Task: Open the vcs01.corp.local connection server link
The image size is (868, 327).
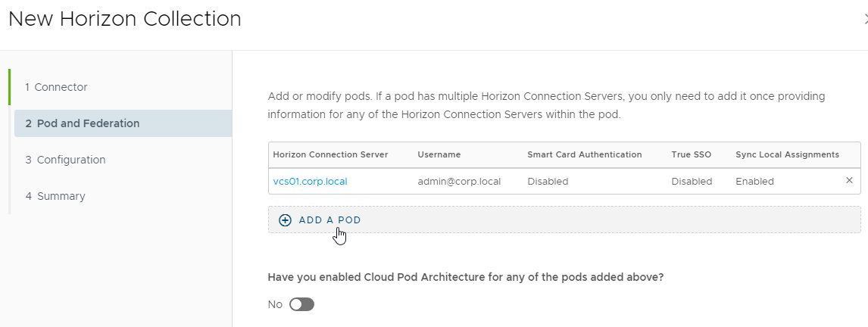Action: (x=310, y=182)
